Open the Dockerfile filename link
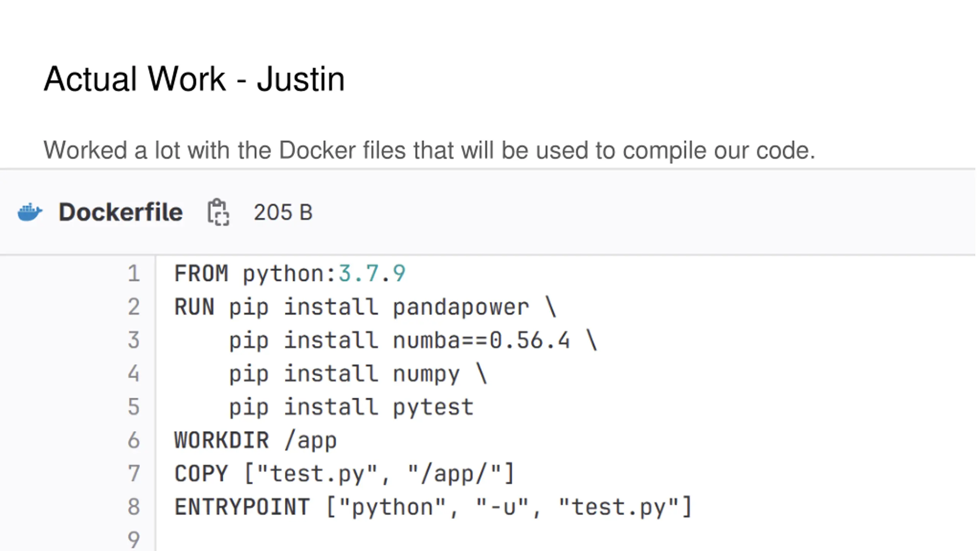Image resolution: width=980 pixels, height=551 pixels. (x=121, y=212)
